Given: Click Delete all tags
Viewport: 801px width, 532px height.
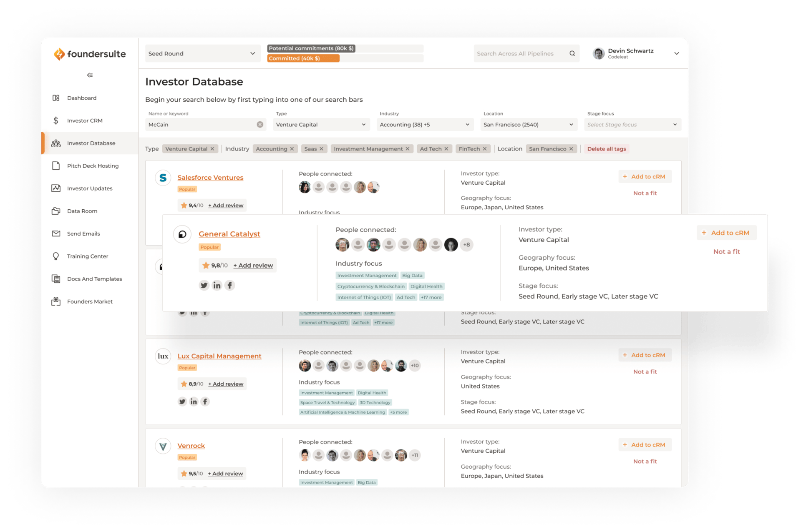Looking at the screenshot, I should tap(606, 149).
